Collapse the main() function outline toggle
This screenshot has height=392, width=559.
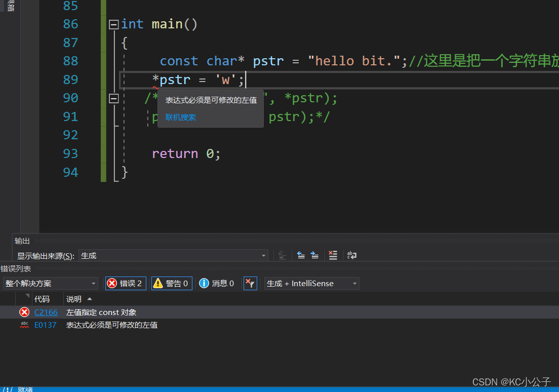click(x=114, y=24)
